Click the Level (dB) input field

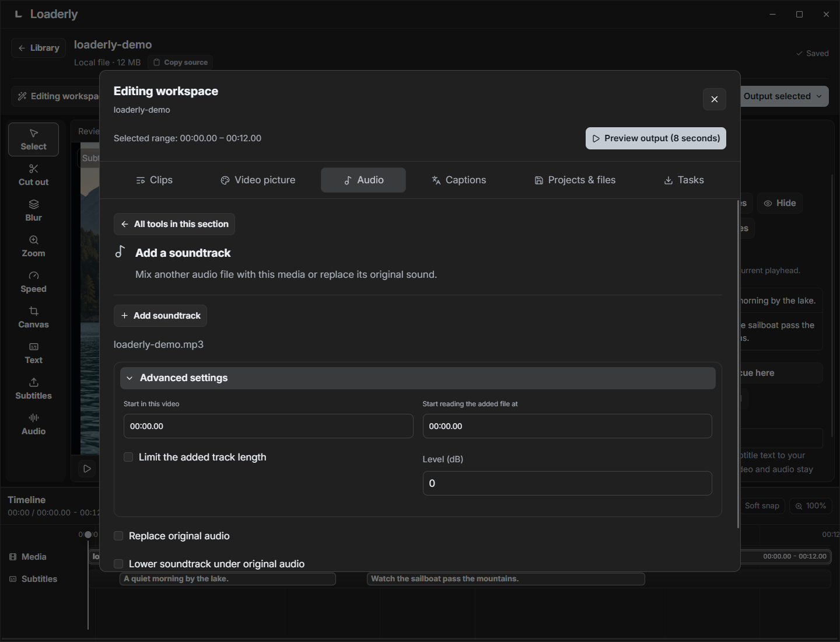coord(567,483)
